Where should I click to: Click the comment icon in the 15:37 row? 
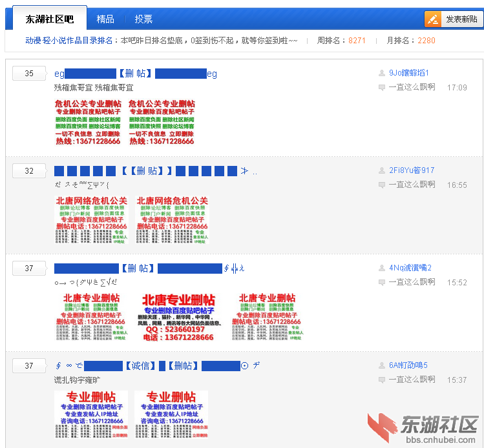pos(382,380)
